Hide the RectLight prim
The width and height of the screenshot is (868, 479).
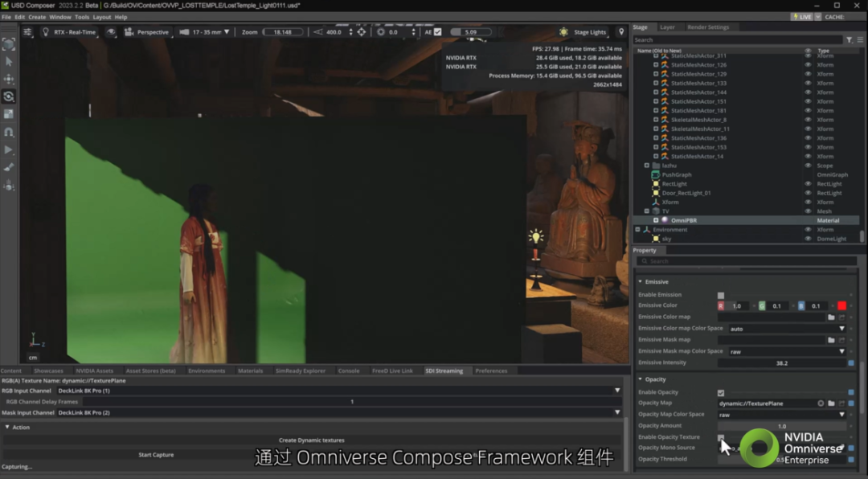pyautogui.click(x=808, y=184)
